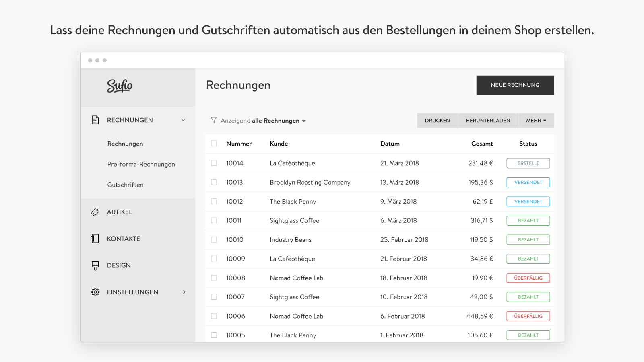644x362 pixels.
Task: Click The Black Penny in row 10012
Action: coord(293,201)
